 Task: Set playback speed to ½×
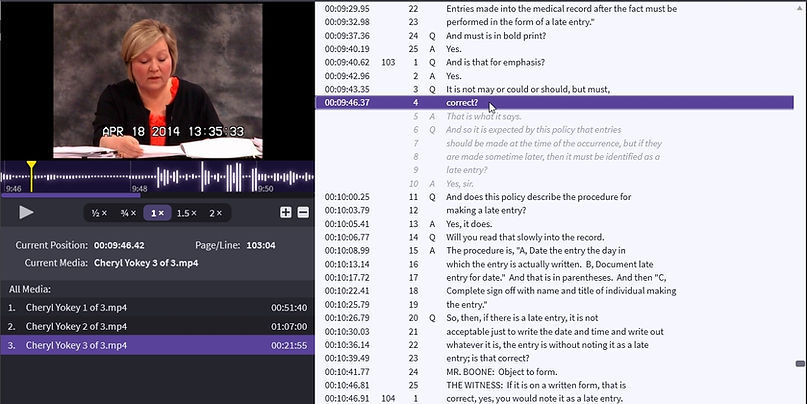point(100,213)
